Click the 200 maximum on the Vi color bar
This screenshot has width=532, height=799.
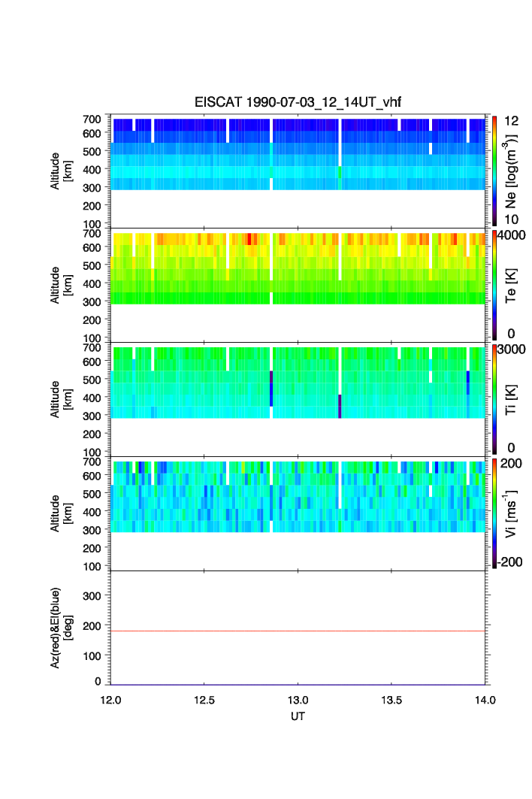tap(511, 463)
